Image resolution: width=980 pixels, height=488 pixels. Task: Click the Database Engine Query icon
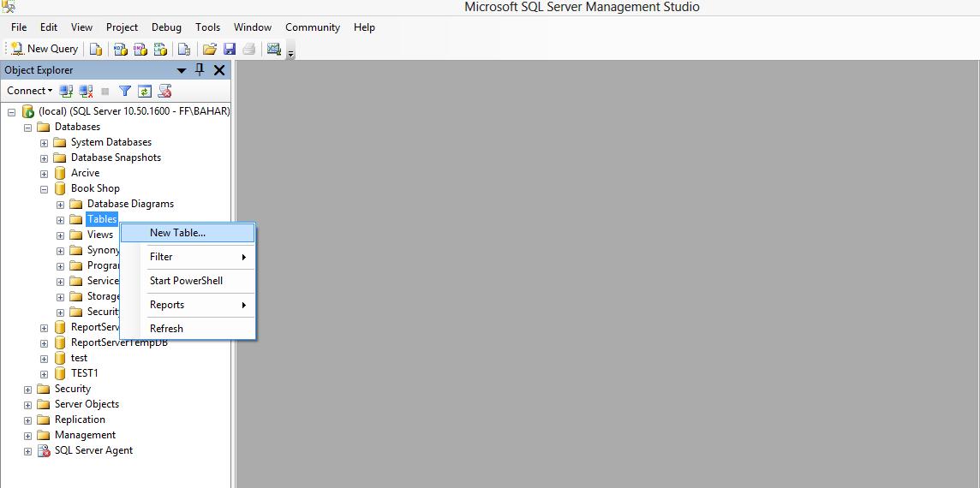tap(96, 49)
